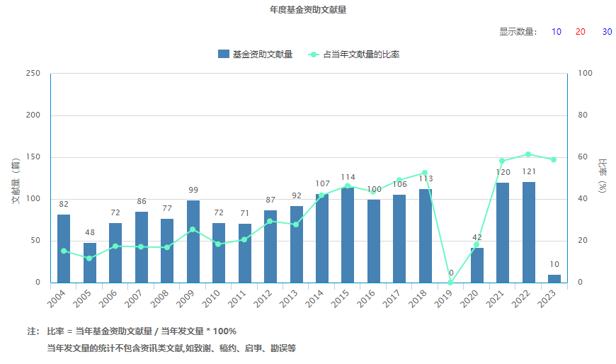This screenshot has width=616, height=364.
Task: Select the 2005 bar labeled 48
Action: click(90, 263)
